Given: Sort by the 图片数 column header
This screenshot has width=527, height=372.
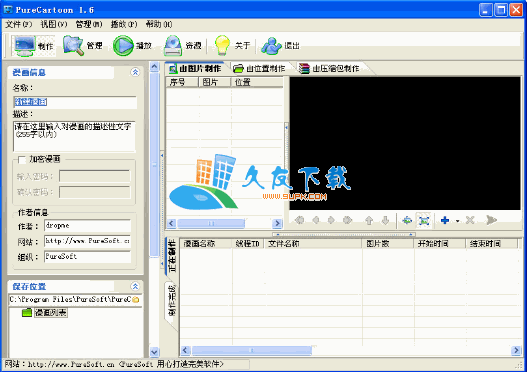Looking at the screenshot, I should [388, 244].
